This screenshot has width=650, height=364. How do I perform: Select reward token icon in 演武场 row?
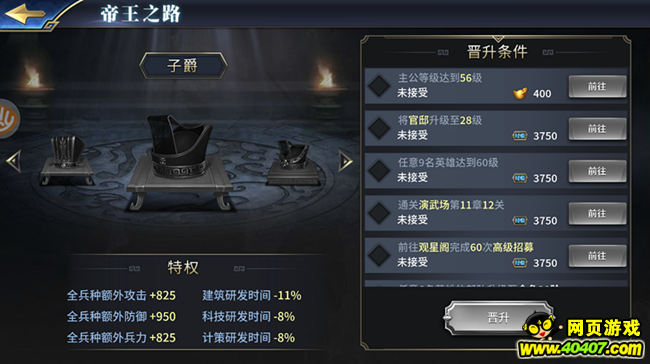pyautogui.click(x=520, y=220)
